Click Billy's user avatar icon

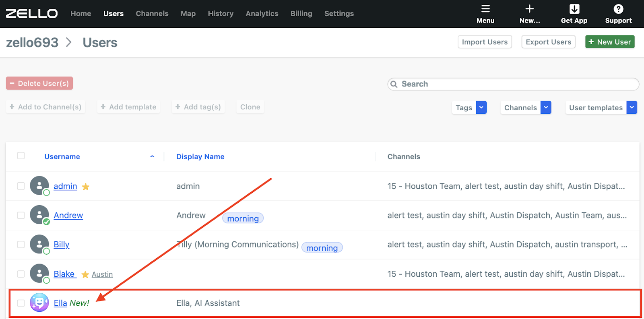(39, 244)
